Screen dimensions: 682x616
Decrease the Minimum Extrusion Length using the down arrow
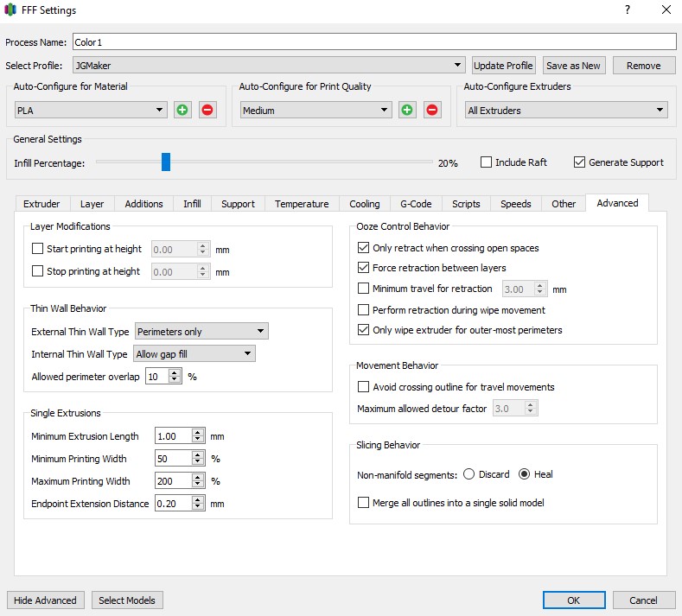pyautogui.click(x=198, y=439)
